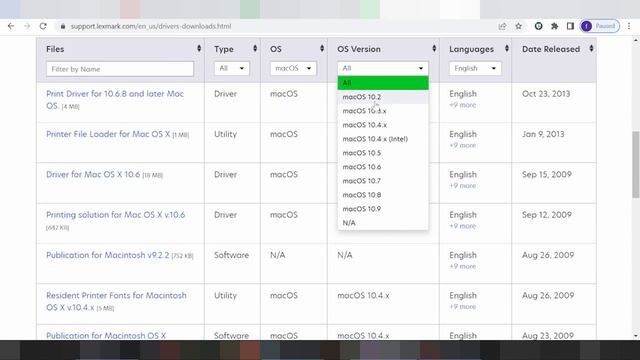
Task: Click the page vertical scrollbar thumb
Action: (636, 164)
